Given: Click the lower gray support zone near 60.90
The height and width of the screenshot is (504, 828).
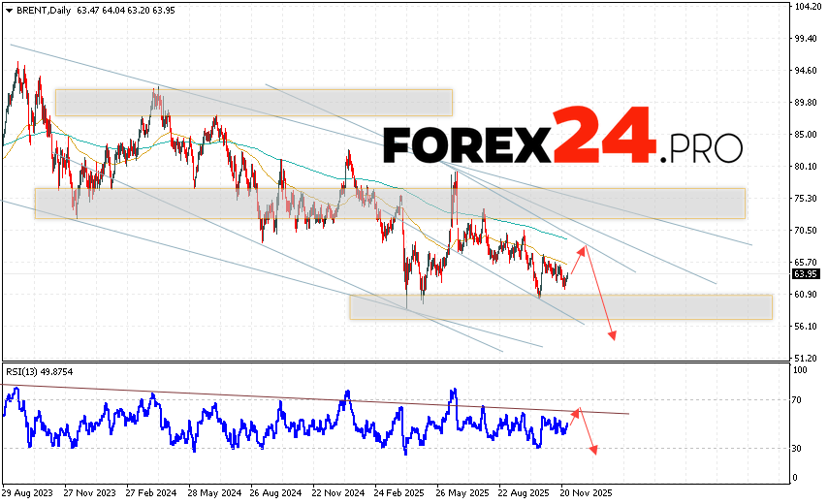Looking at the screenshot, I should (x=560, y=306).
